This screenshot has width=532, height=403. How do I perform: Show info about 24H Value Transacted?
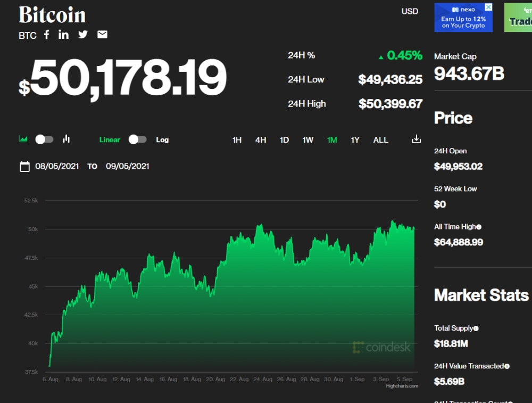pyautogui.click(x=507, y=366)
